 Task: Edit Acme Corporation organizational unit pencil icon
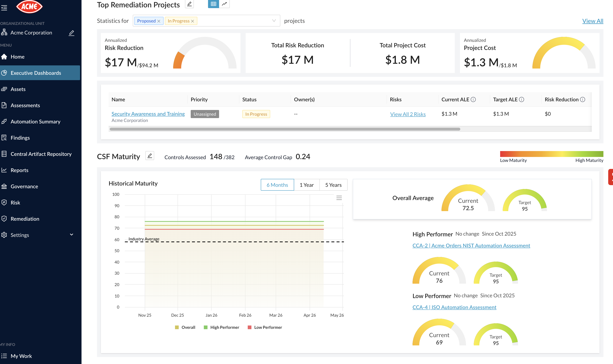tap(71, 33)
